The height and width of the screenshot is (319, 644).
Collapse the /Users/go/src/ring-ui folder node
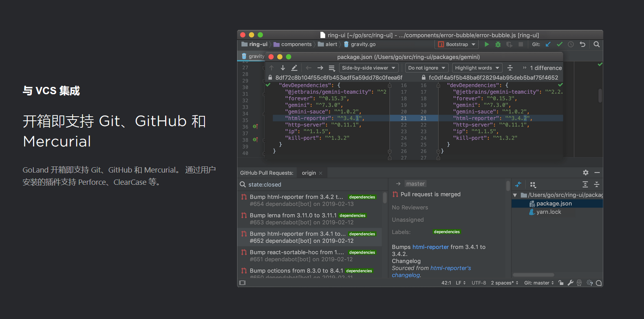(515, 195)
